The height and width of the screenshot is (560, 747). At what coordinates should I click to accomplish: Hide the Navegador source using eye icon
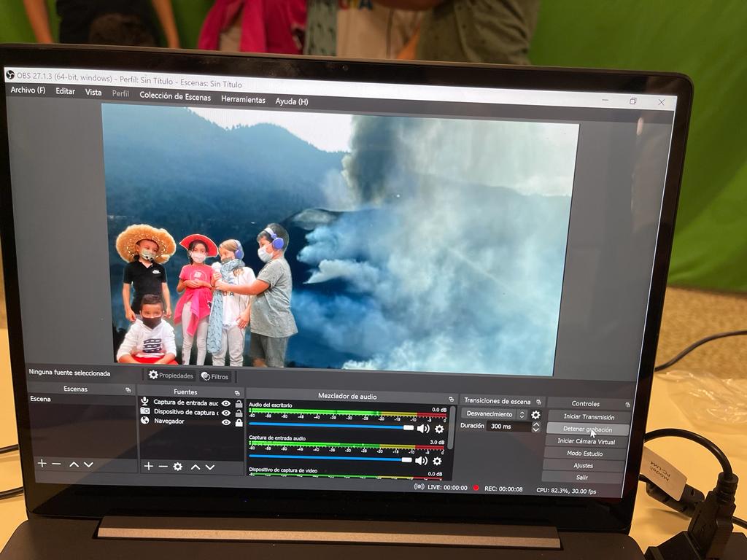(226, 422)
